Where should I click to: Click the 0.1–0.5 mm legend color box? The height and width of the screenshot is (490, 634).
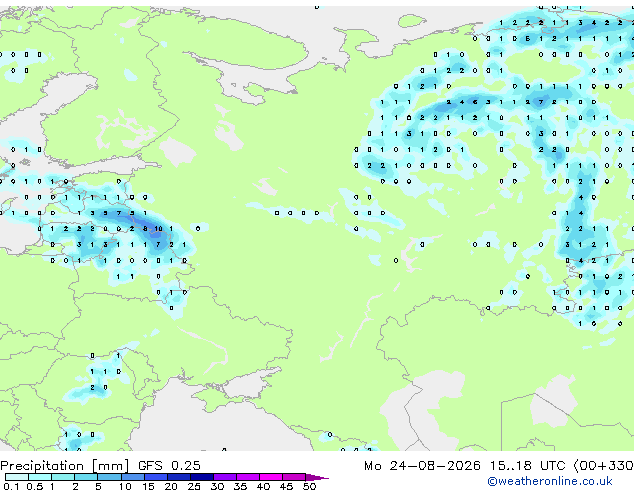pos(17,477)
